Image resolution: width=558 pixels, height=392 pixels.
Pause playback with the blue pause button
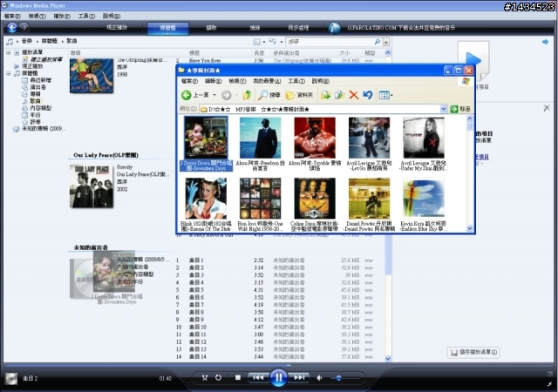click(278, 377)
